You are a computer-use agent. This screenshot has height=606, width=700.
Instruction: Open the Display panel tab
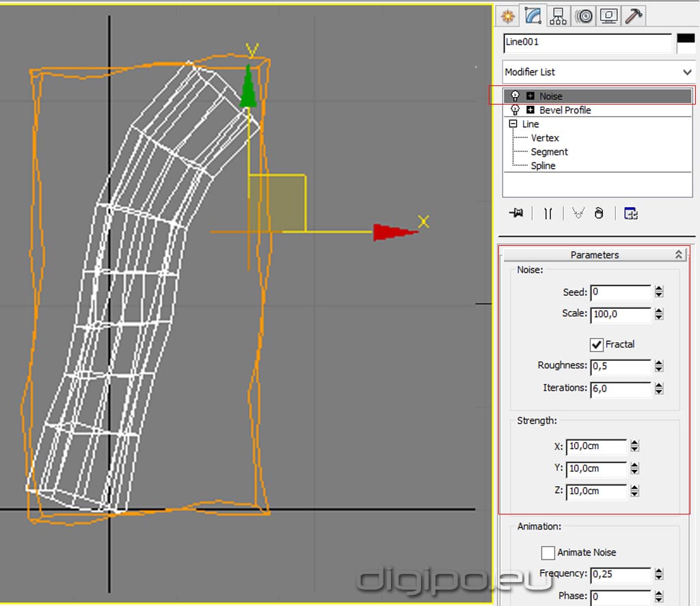click(x=608, y=16)
